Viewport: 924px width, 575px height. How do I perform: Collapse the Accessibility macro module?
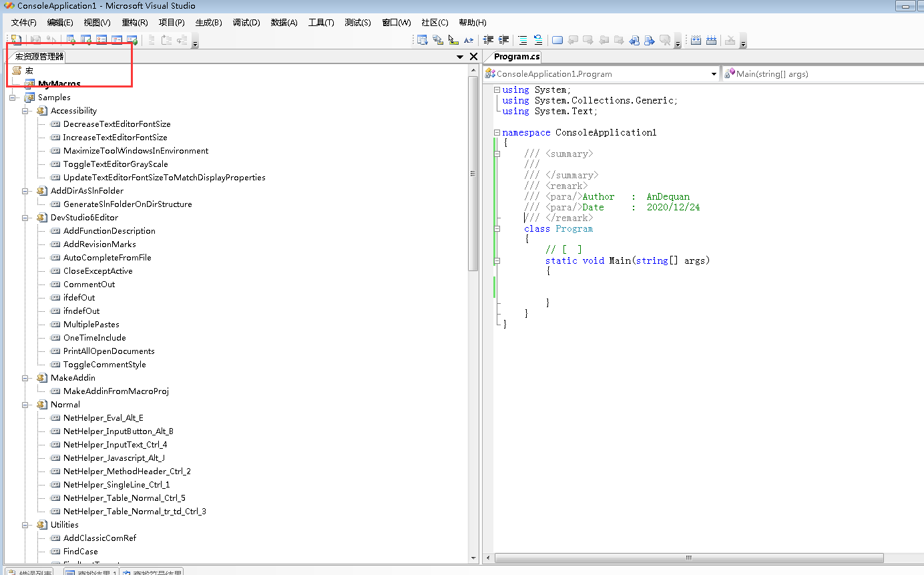(25, 111)
